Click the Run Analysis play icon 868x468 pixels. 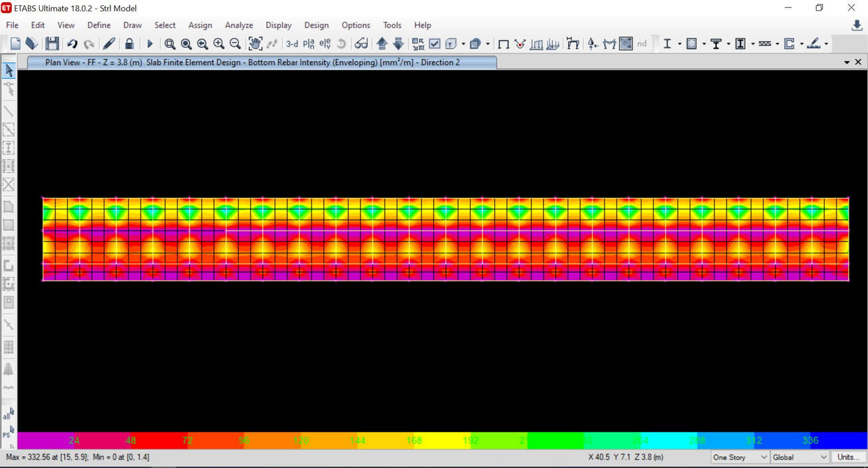coord(150,44)
